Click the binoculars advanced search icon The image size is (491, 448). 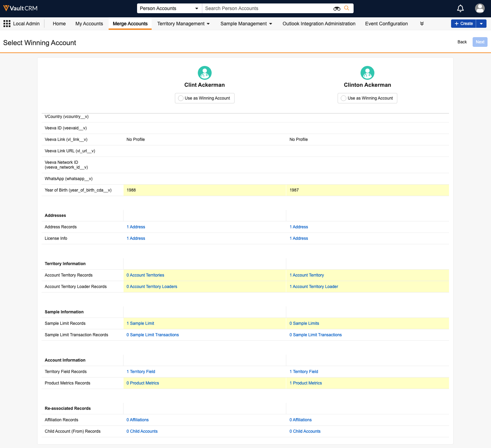pos(337,8)
